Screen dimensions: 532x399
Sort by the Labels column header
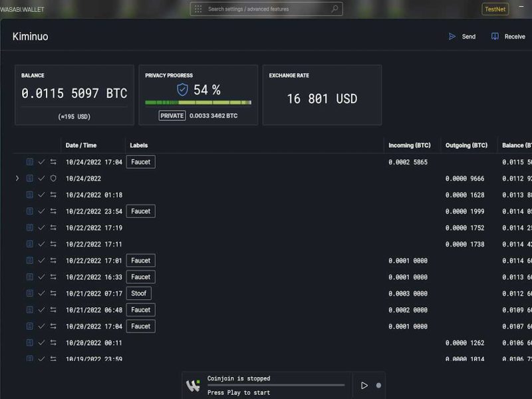pos(139,145)
